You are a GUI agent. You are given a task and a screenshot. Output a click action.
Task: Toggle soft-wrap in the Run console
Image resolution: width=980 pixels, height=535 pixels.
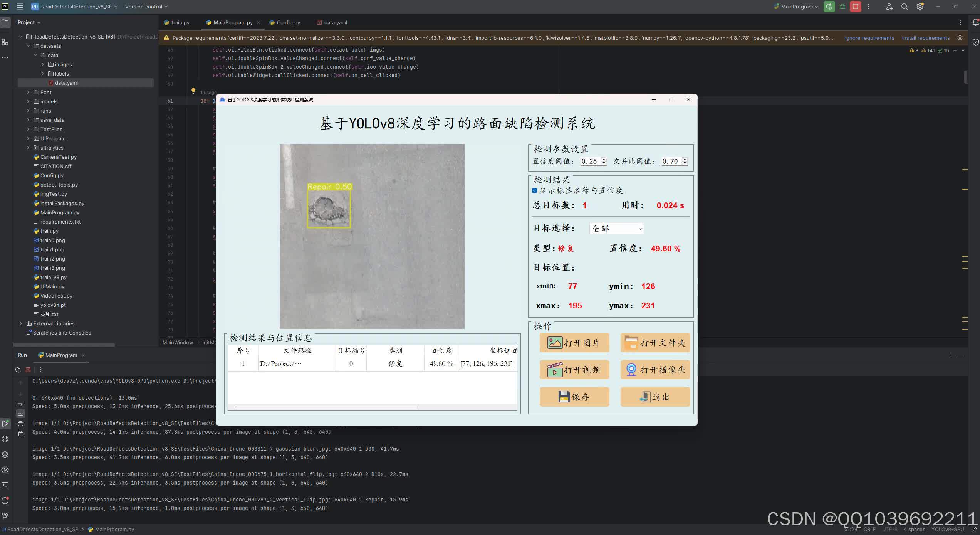click(20, 404)
